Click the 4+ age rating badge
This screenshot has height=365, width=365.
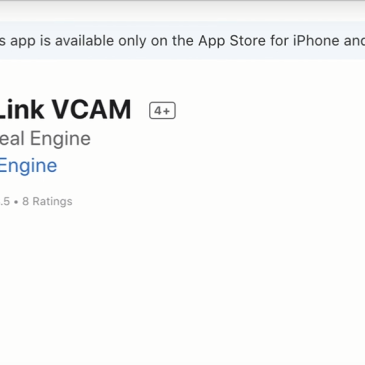tap(162, 110)
